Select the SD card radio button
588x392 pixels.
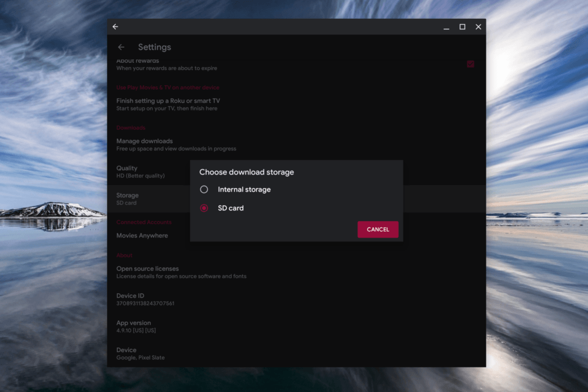point(204,208)
